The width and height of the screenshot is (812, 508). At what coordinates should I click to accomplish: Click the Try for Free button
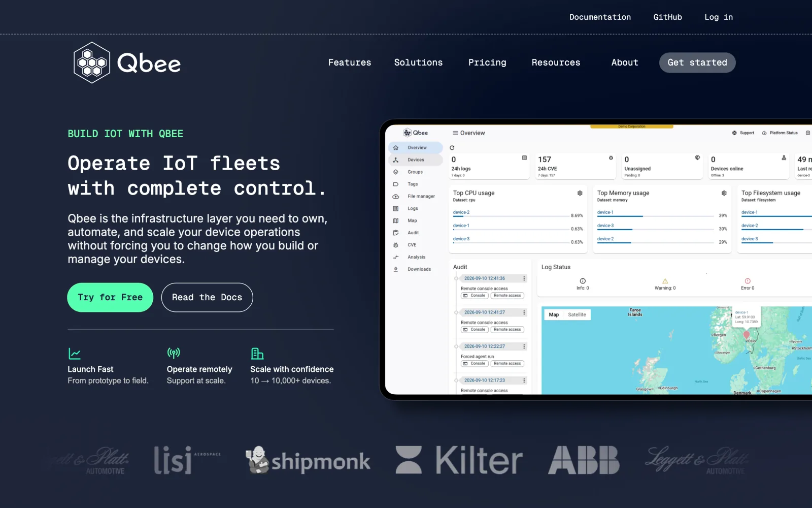110,298
